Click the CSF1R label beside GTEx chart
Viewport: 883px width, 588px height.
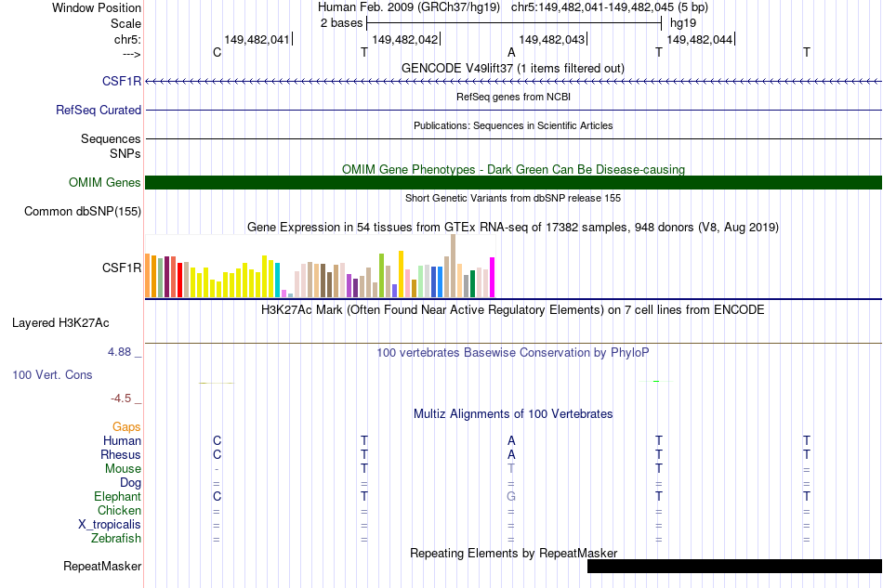[x=122, y=268]
